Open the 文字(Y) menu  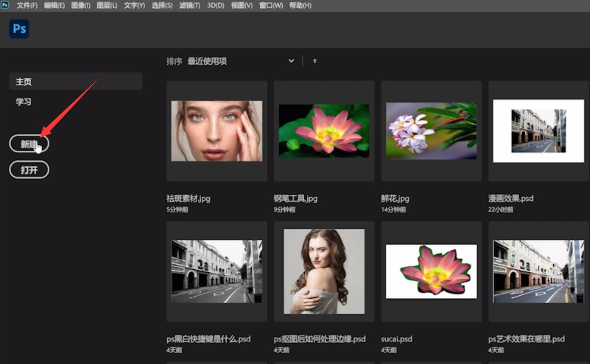coord(134,5)
